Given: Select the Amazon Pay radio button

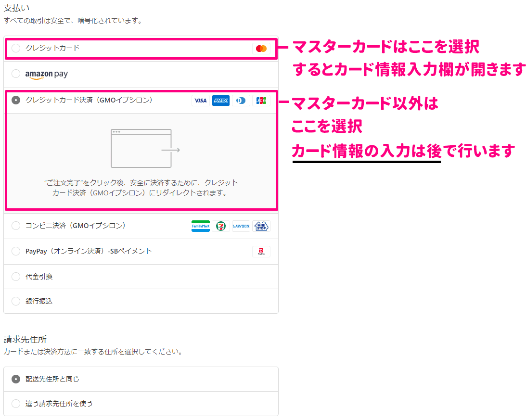Looking at the screenshot, I should pos(16,74).
